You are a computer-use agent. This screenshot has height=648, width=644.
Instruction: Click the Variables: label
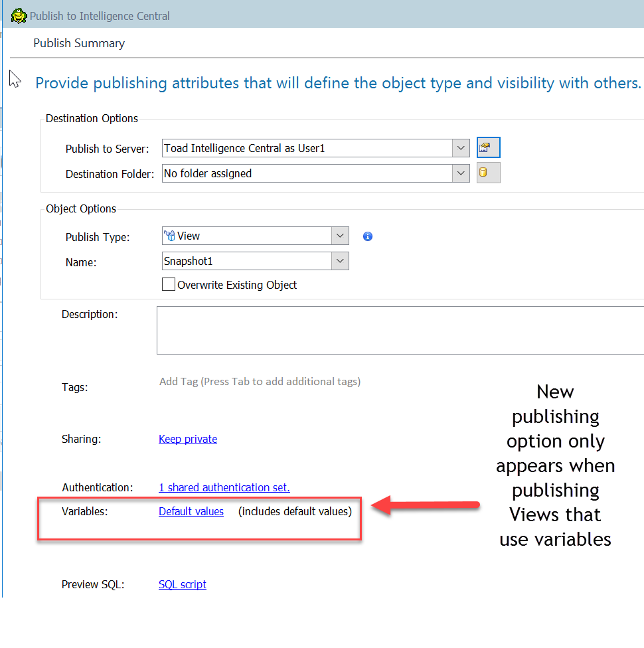click(x=85, y=512)
